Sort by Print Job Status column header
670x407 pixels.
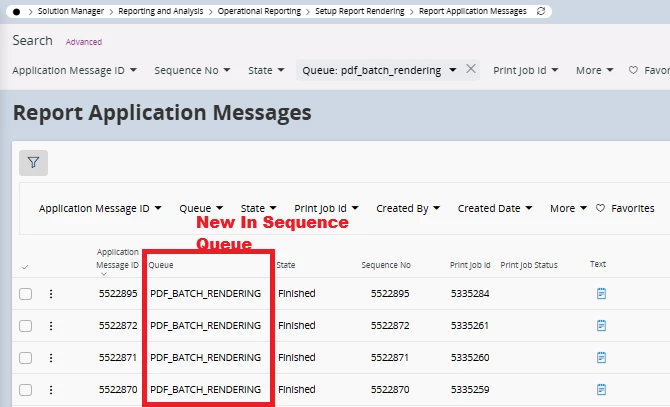click(x=529, y=265)
